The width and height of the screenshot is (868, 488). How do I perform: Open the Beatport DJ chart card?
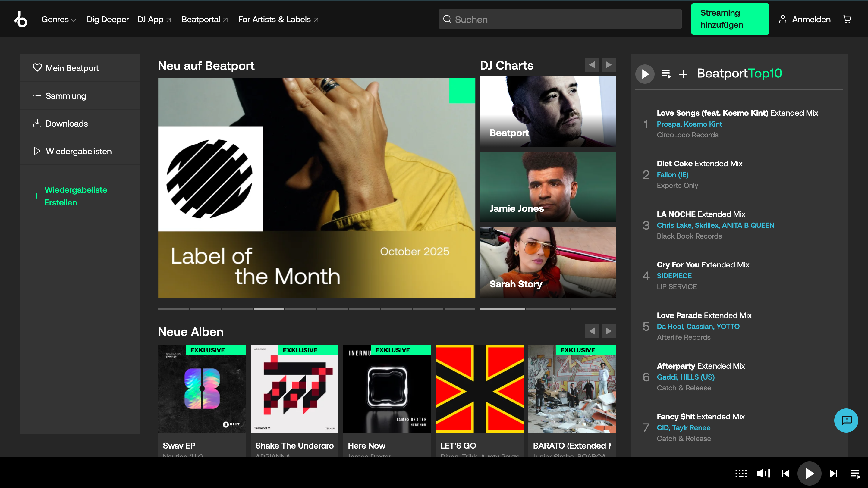click(x=548, y=111)
